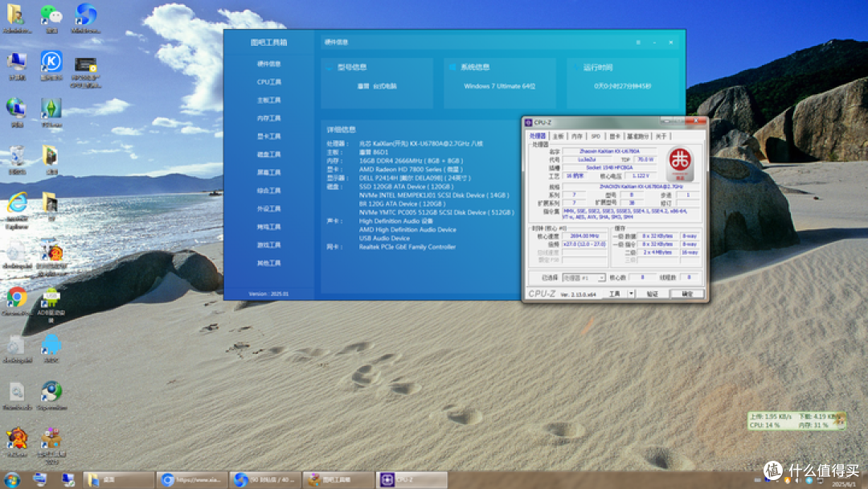Select CPU工具 in the toolbox sidebar
Image resolution: width=868 pixels, height=489 pixels.
pos(269,82)
